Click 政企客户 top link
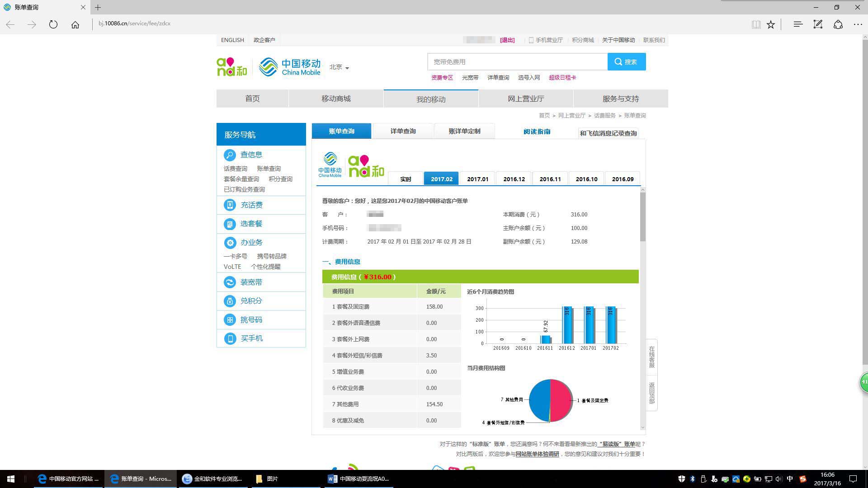 click(264, 40)
